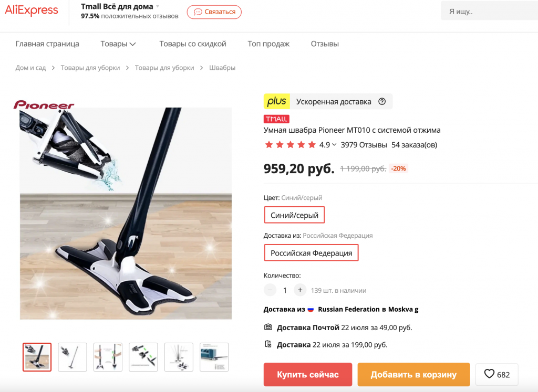Increase quantity with plus button
Screen dimensions: 538x392
300,290
